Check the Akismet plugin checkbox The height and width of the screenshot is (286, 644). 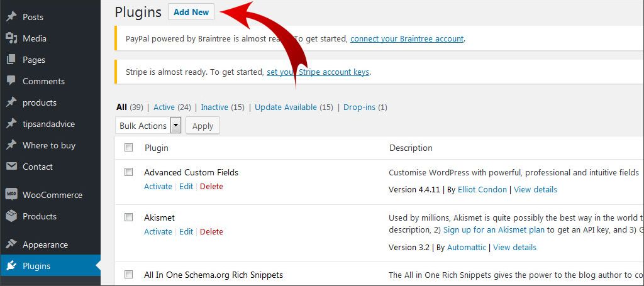(x=129, y=217)
